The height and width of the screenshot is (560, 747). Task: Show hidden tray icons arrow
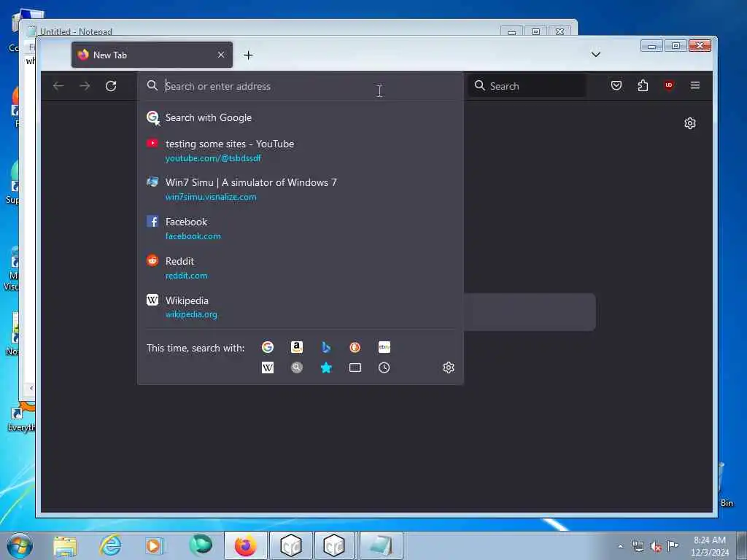(x=620, y=546)
